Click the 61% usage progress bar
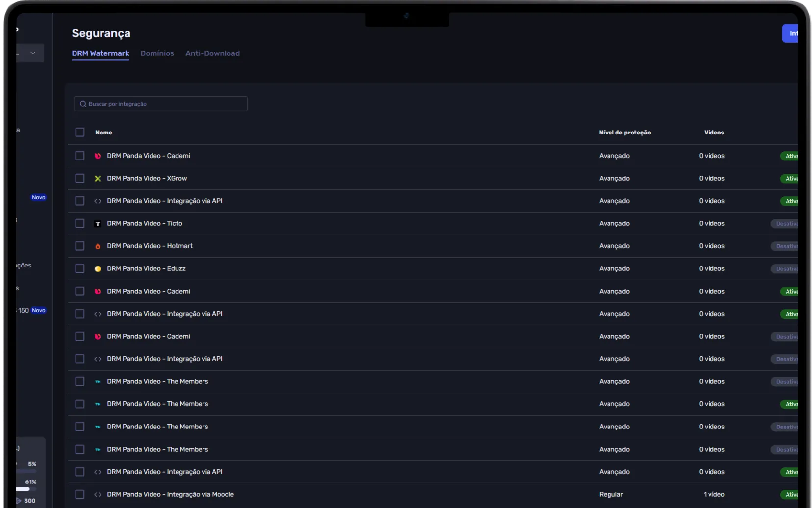Viewport: 812px width, 508px height. (x=26, y=489)
